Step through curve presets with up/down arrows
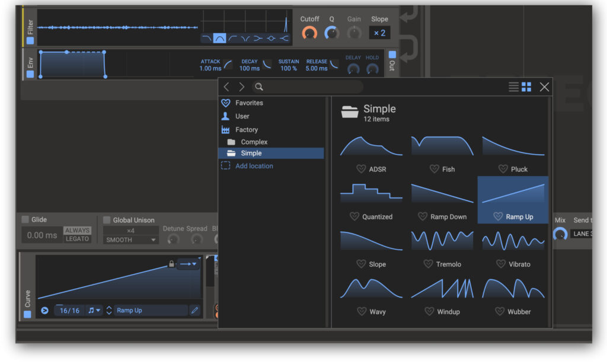607x364 pixels. [x=109, y=311]
